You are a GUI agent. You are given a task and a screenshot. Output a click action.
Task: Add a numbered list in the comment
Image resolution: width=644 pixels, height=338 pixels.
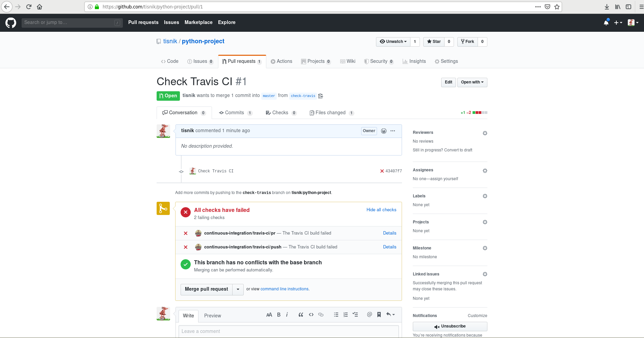[x=346, y=315]
